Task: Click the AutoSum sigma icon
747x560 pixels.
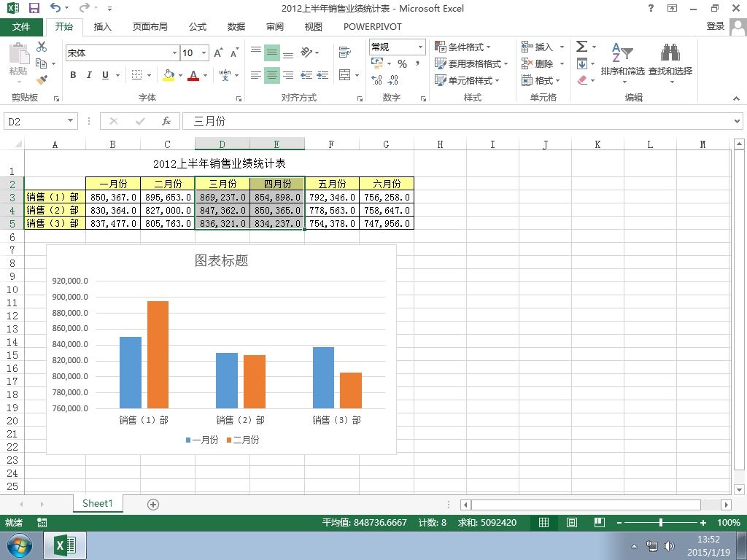Action: pyautogui.click(x=581, y=47)
